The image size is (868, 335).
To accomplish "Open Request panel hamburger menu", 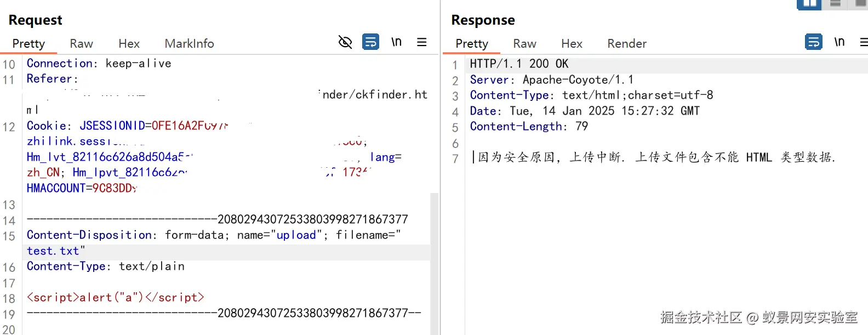I will 422,42.
